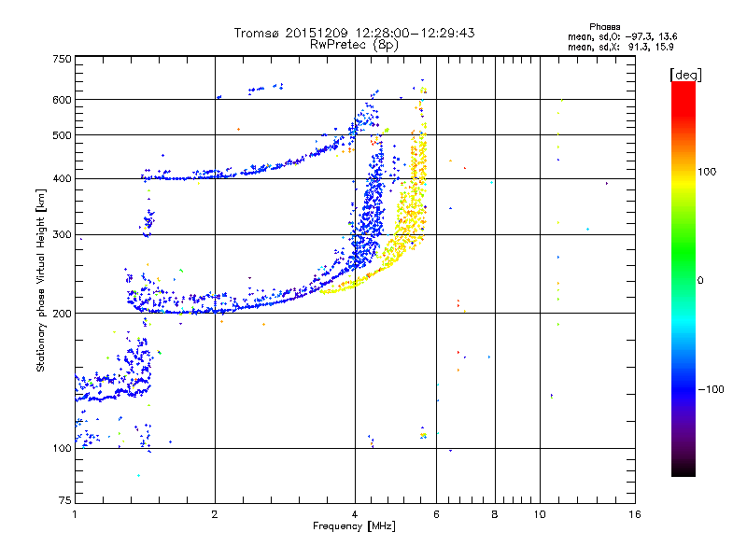Click the colorbar tick label '-100'

711,389
